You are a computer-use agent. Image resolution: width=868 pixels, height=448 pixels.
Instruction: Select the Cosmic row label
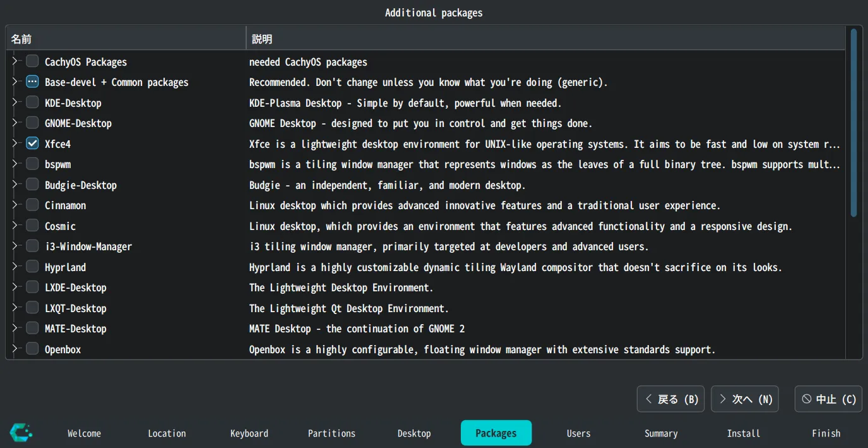click(x=60, y=226)
